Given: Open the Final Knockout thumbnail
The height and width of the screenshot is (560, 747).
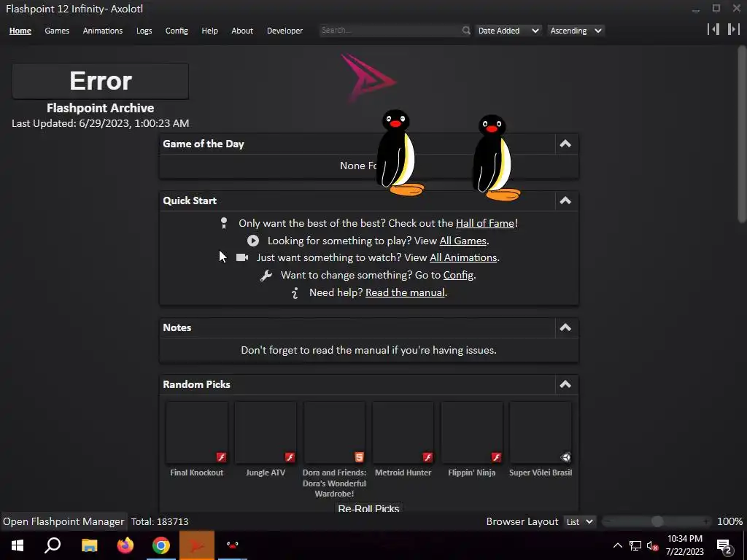Looking at the screenshot, I should point(197,432).
